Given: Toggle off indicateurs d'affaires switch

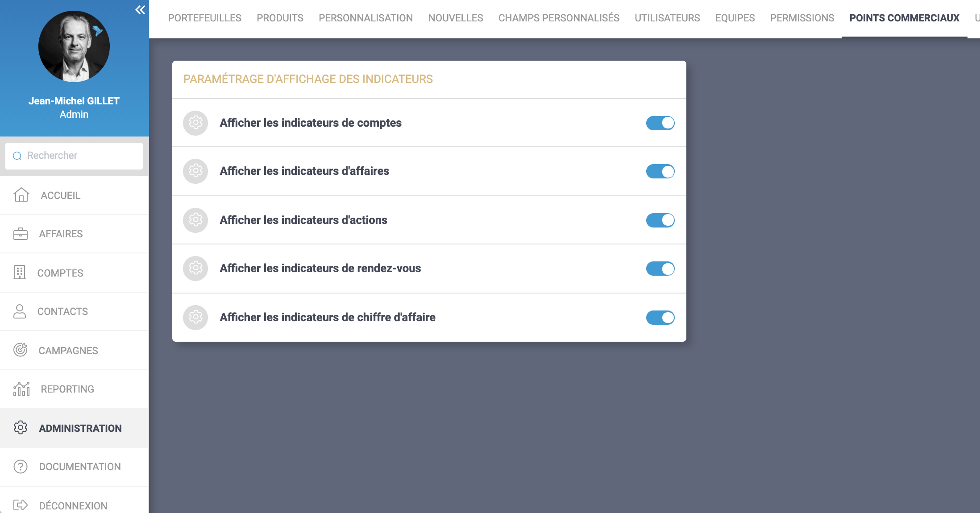Looking at the screenshot, I should click(660, 171).
